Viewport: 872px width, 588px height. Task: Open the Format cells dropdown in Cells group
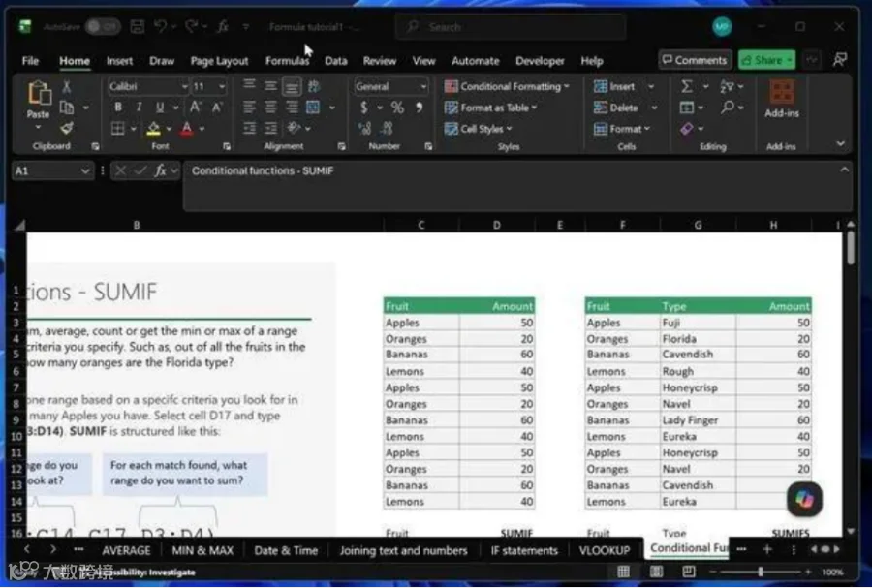click(x=621, y=129)
